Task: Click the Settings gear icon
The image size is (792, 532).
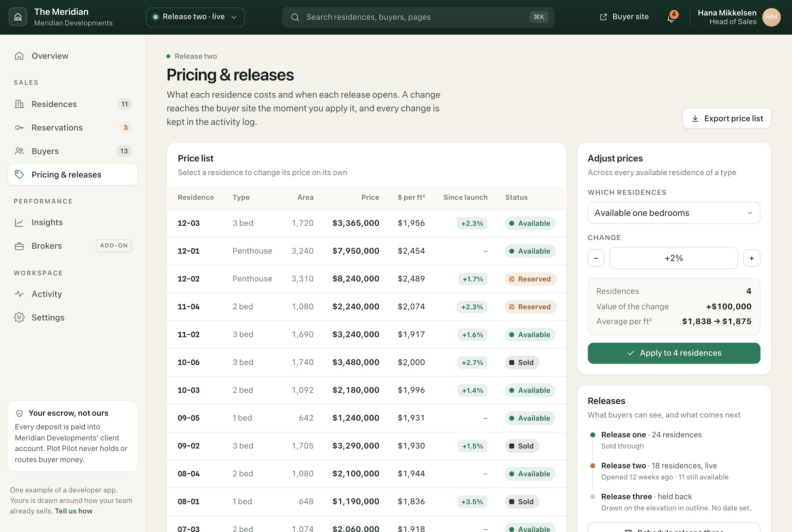Action: (x=19, y=318)
